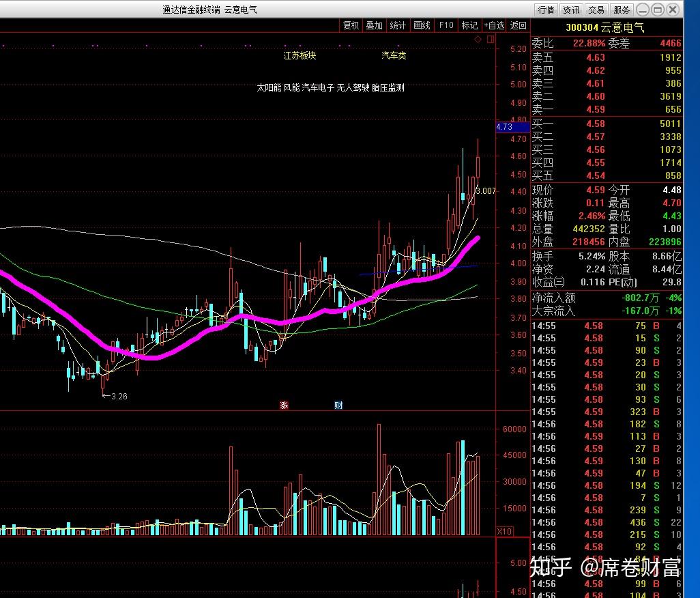Open the 行情 menu

coord(546,10)
